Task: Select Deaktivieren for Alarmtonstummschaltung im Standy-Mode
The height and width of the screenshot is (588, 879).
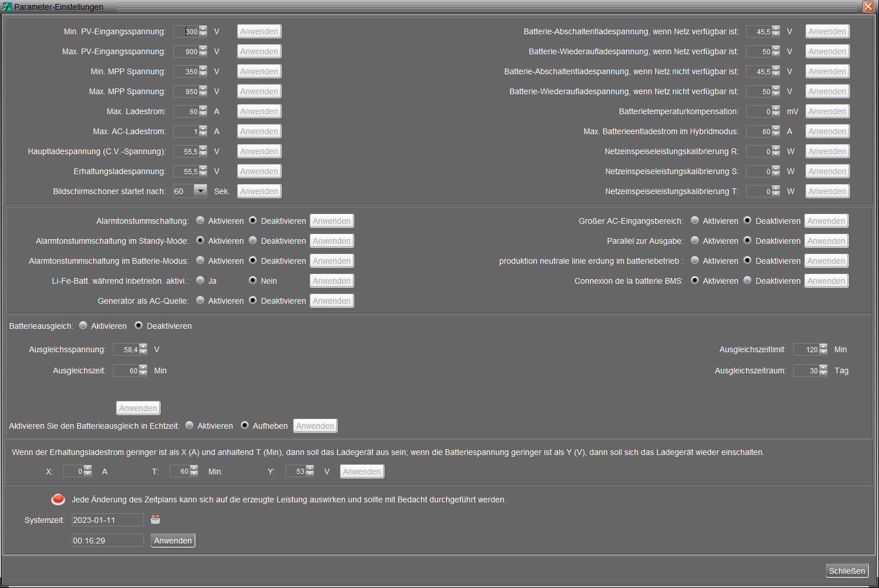Action: (252, 240)
